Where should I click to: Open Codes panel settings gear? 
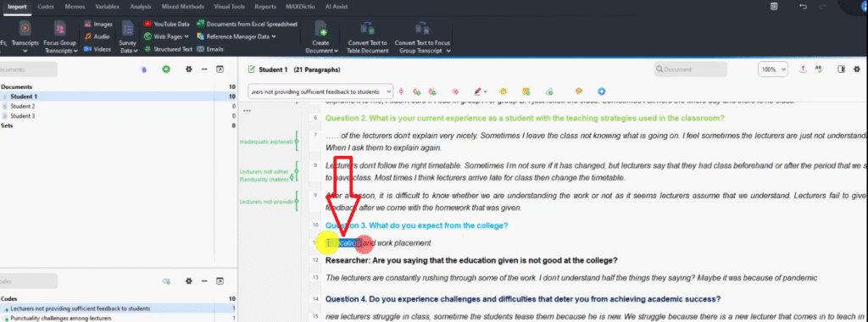(189, 281)
